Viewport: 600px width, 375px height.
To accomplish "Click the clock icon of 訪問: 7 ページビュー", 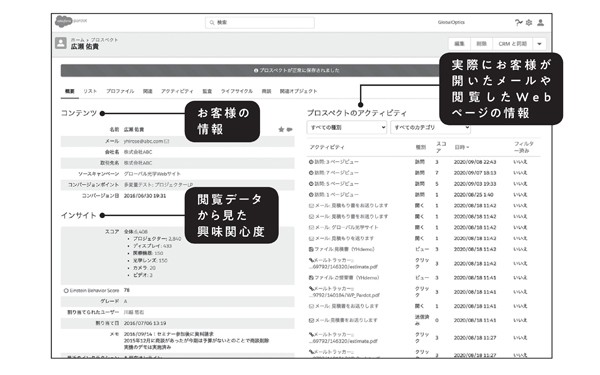I will tap(311, 173).
